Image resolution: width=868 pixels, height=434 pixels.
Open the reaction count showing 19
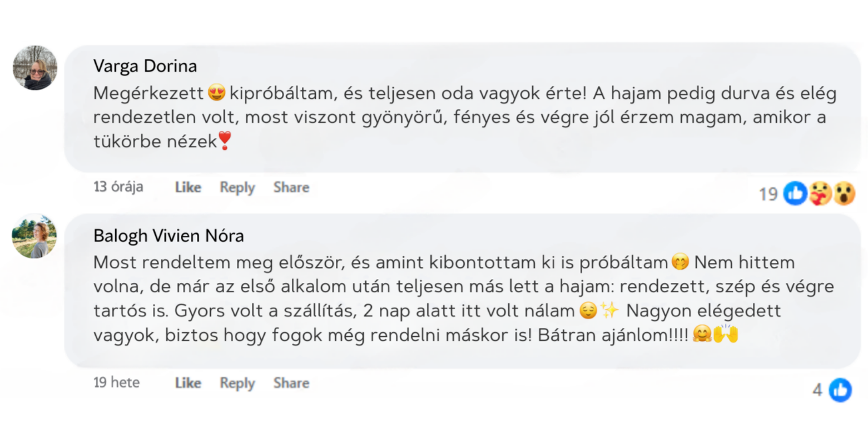coord(768,194)
